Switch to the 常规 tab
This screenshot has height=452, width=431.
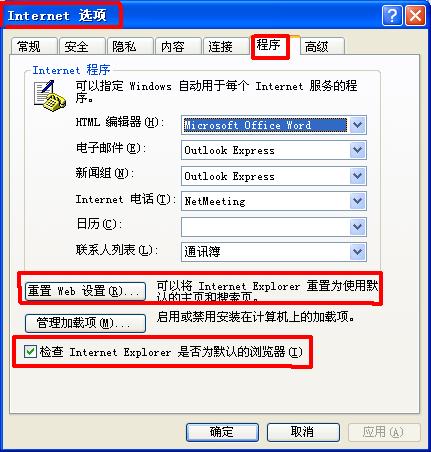pos(33,46)
